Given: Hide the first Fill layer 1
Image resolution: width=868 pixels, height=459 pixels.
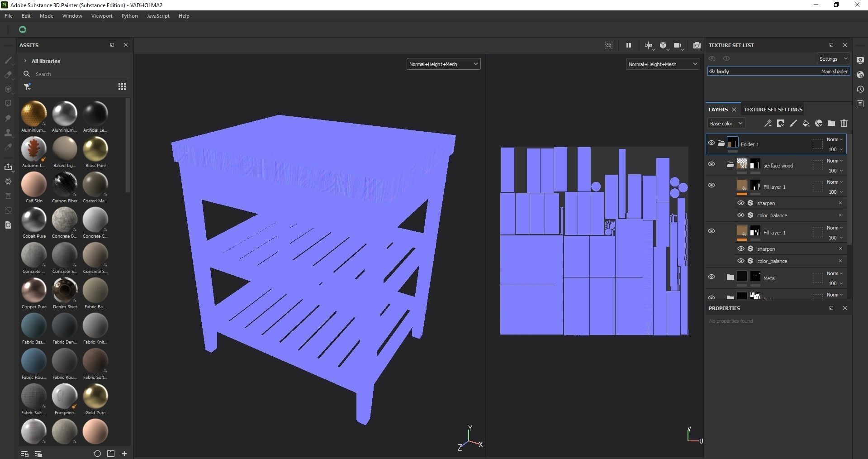Looking at the screenshot, I should pos(711,185).
